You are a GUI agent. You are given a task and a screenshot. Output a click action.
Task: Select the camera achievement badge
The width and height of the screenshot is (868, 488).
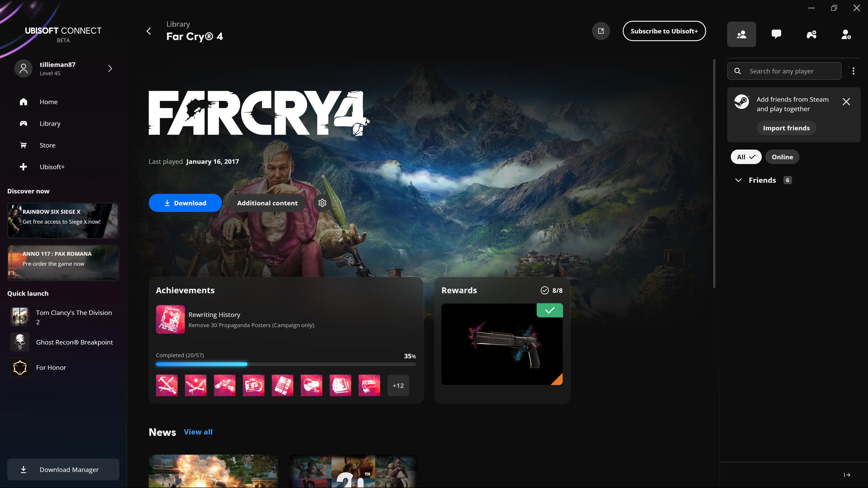pyautogui.click(x=253, y=385)
